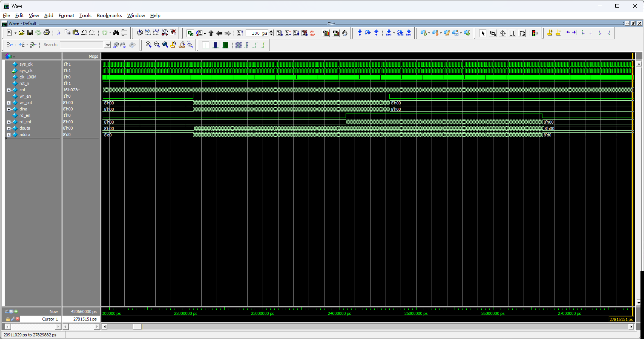
Task: Click the horizontal waveform scrollbar thumb
Action: [x=137, y=326]
